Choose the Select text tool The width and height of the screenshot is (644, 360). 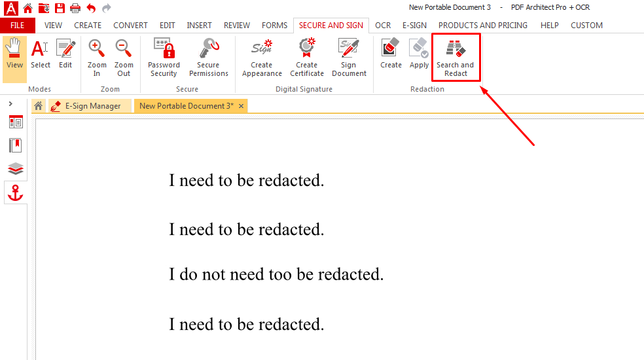click(x=41, y=54)
